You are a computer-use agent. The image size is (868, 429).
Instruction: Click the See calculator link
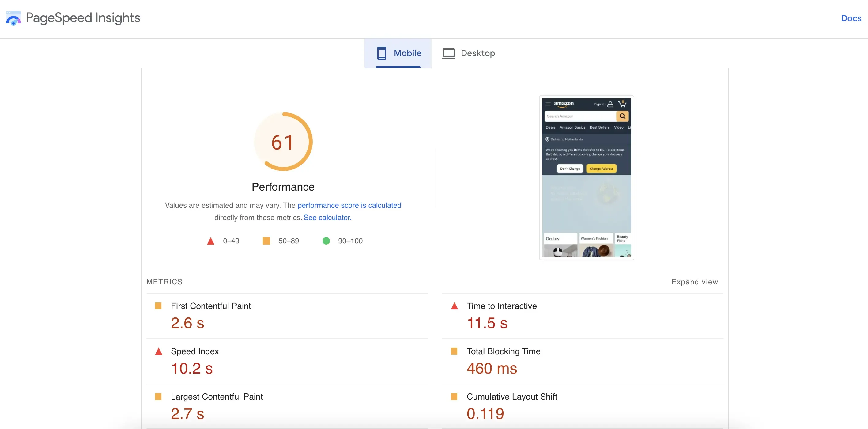(x=327, y=217)
